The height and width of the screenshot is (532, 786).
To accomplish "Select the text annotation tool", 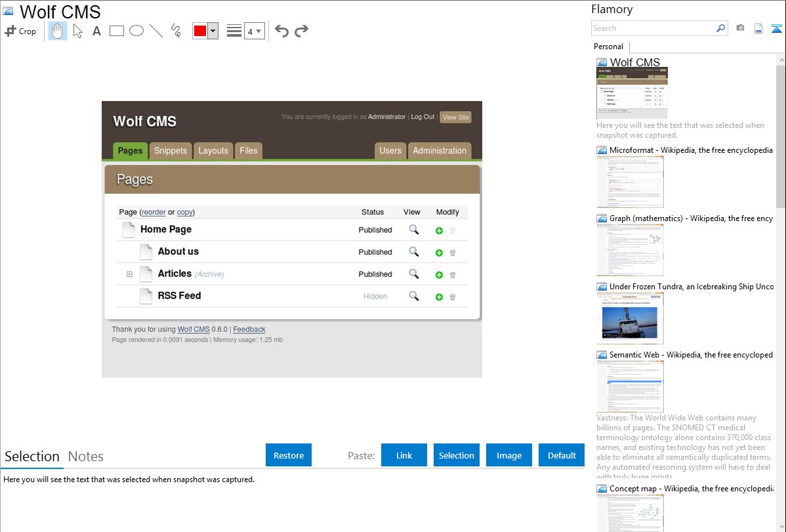I will [x=96, y=31].
